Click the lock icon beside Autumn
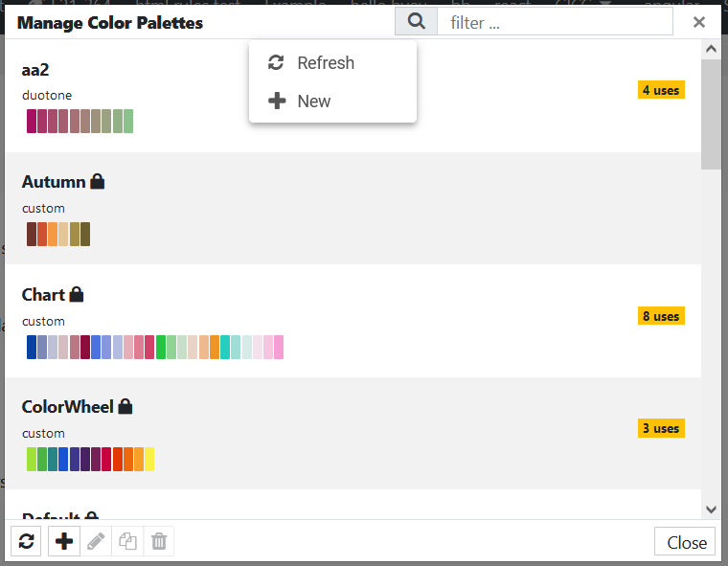The height and width of the screenshot is (566, 728). click(97, 181)
